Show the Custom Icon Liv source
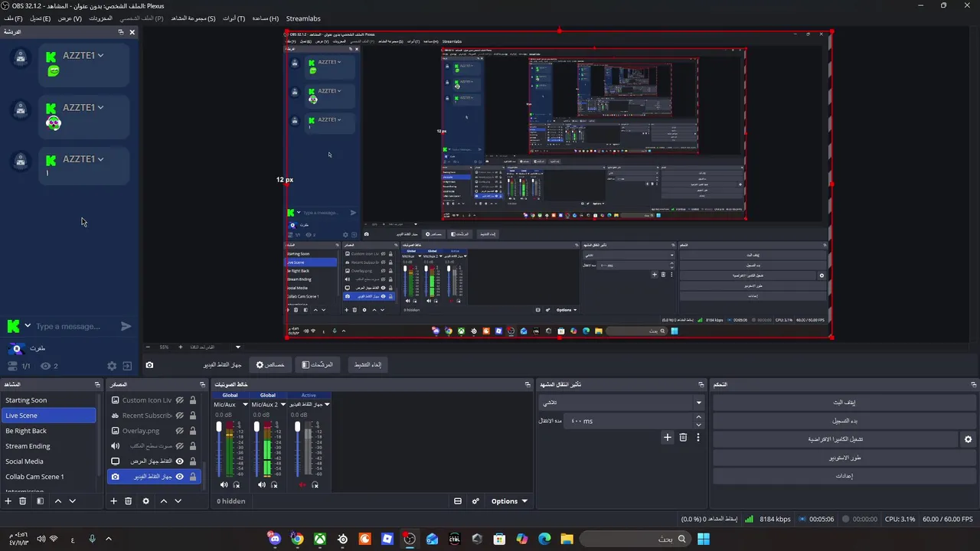Viewport: 980px width, 551px height. [180, 400]
